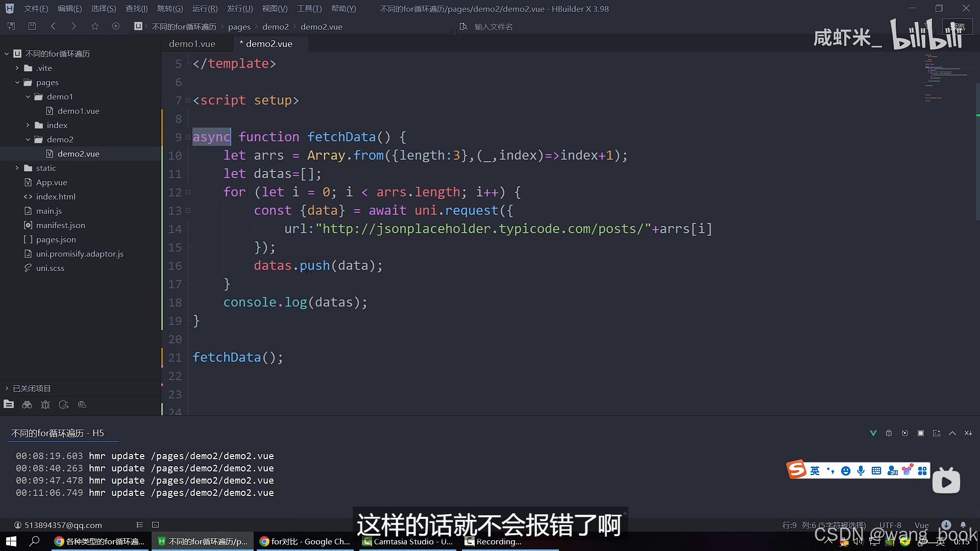This screenshot has height=551, width=980.
Task: Click the new file toolbar icon
Action: tap(11, 26)
